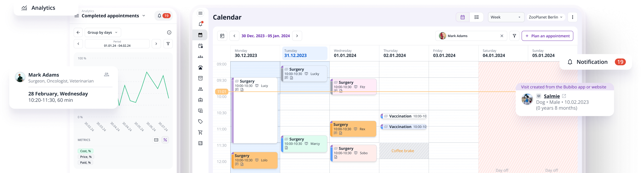
Task: Expand ZooPlanet Berlin clinic selector
Action: pos(545,17)
